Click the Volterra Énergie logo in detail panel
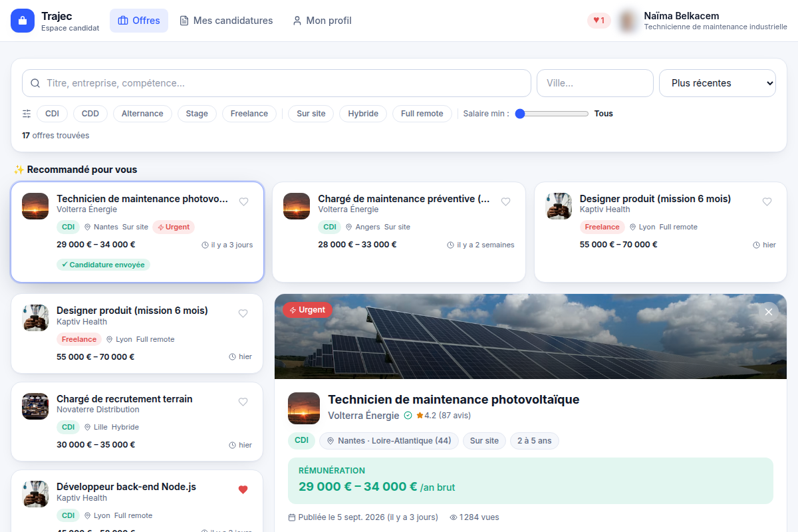Viewport: 798px width, 532px height. [304, 408]
